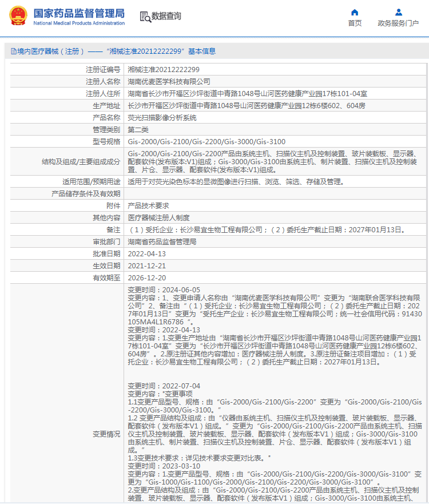Click the 变更情况 label
The image size is (429, 504).
(x=106, y=434)
